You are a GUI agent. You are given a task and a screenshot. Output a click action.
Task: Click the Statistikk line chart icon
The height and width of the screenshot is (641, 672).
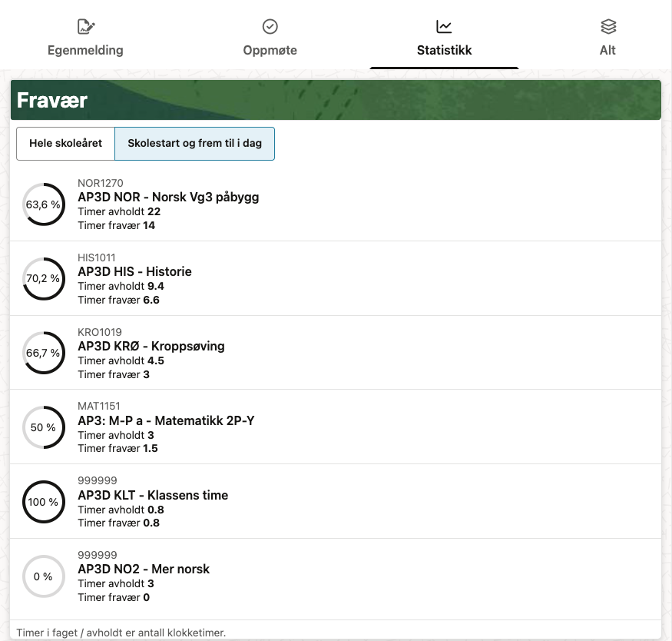tap(444, 27)
